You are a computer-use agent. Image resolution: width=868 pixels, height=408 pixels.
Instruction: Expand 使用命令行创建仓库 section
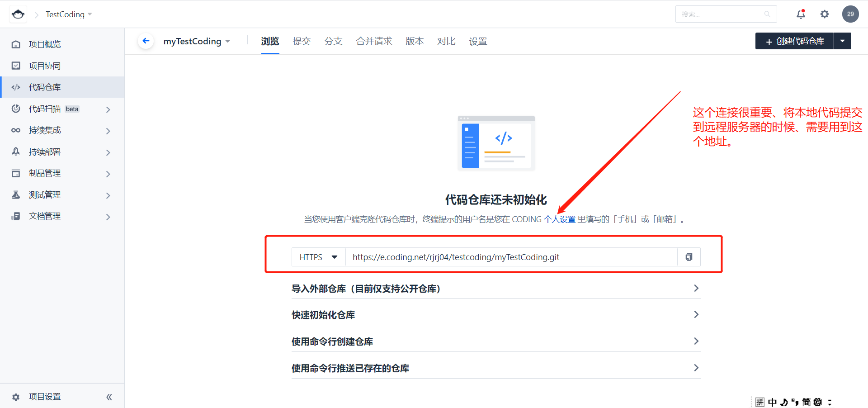496,342
